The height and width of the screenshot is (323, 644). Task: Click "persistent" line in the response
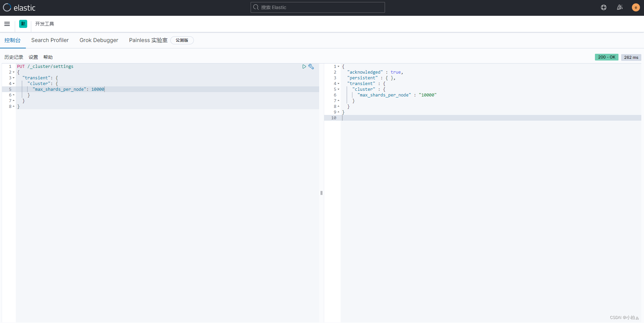[371, 78]
